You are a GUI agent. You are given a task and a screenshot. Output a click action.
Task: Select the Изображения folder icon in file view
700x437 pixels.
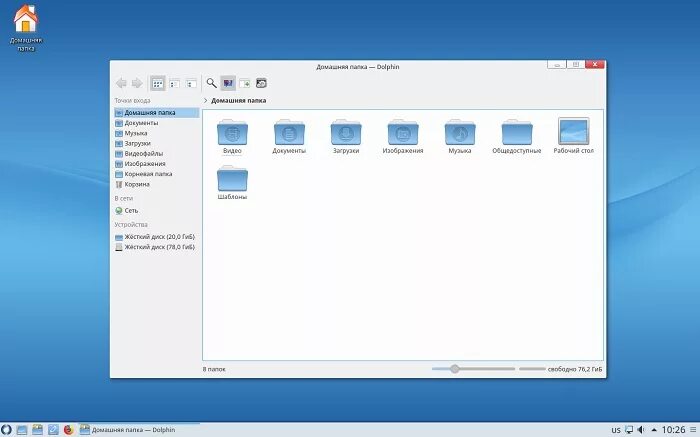tap(403, 133)
